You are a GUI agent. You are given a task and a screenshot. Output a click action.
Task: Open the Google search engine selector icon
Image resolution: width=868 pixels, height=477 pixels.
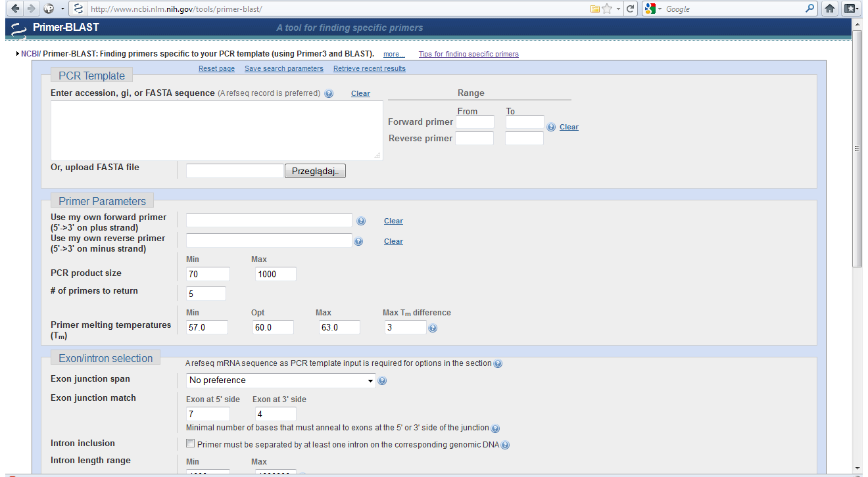(x=650, y=9)
